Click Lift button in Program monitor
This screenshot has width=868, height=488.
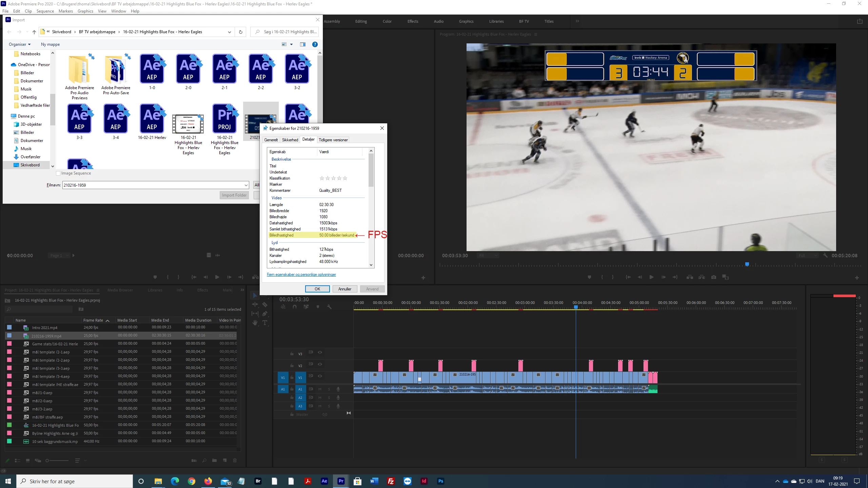coord(690,277)
